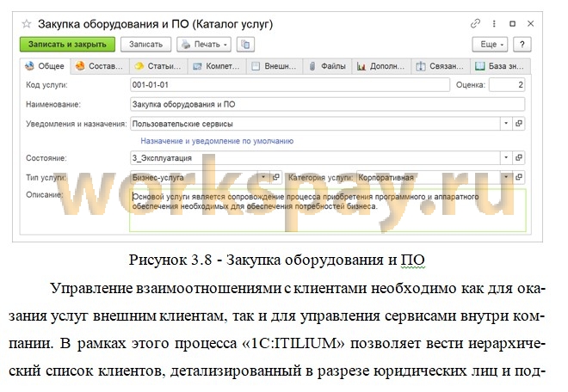Expand the Категория услуги dropdown
The height and width of the screenshot is (392, 568).
506,178
